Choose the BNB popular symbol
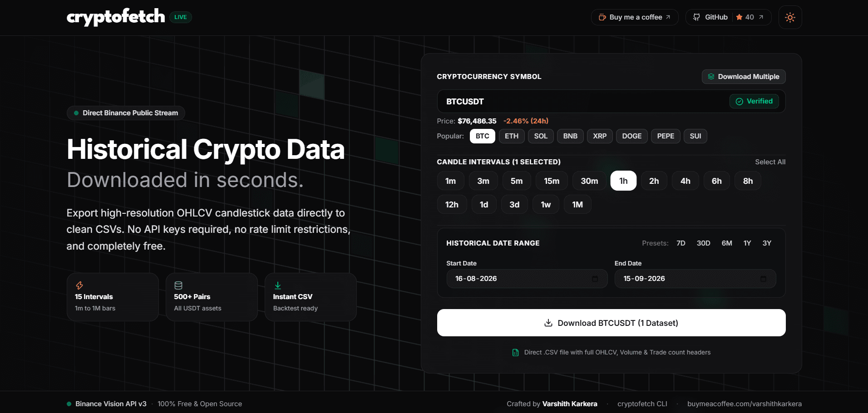The height and width of the screenshot is (413, 868). coord(570,136)
